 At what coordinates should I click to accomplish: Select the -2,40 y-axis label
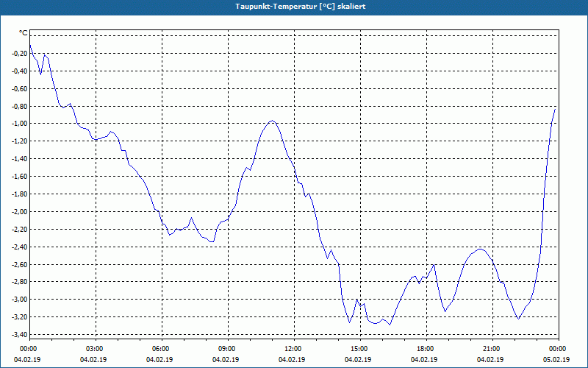click(x=20, y=247)
